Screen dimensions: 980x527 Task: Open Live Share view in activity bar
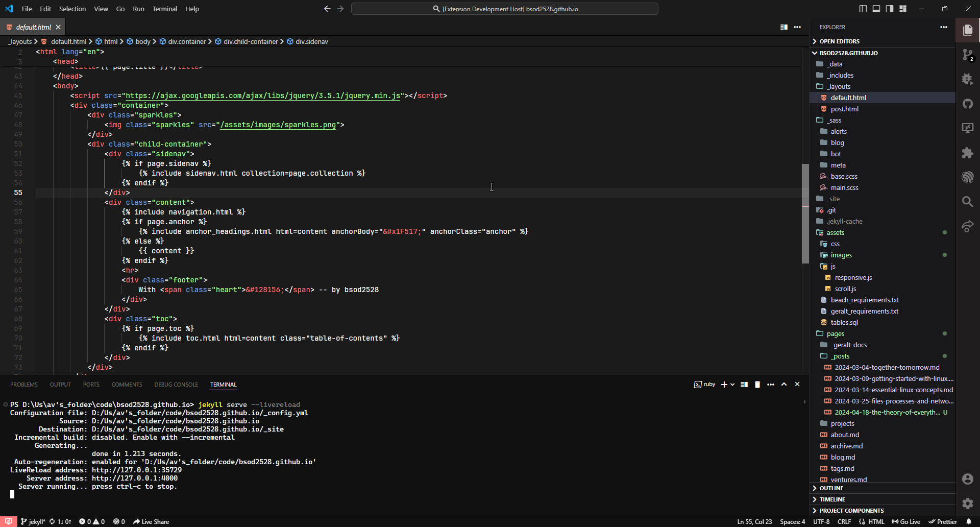tap(967, 226)
